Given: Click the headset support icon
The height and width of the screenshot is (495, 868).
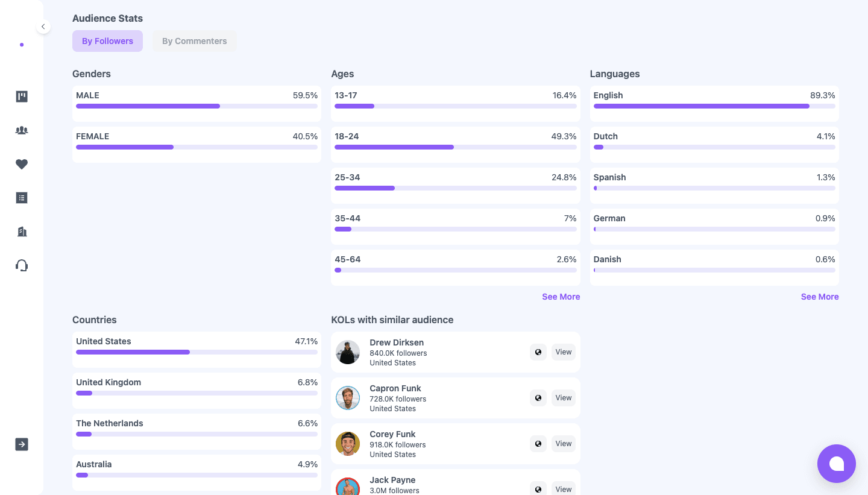Looking at the screenshot, I should pyautogui.click(x=22, y=265).
